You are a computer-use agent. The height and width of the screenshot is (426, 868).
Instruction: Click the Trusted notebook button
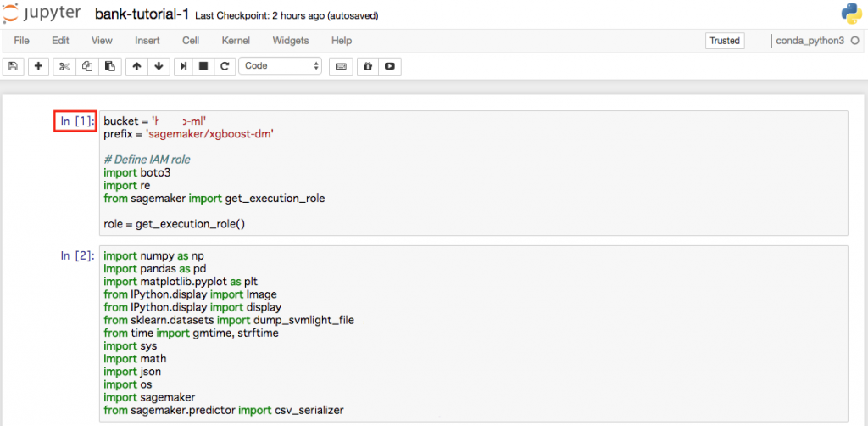click(x=724, y=41)
